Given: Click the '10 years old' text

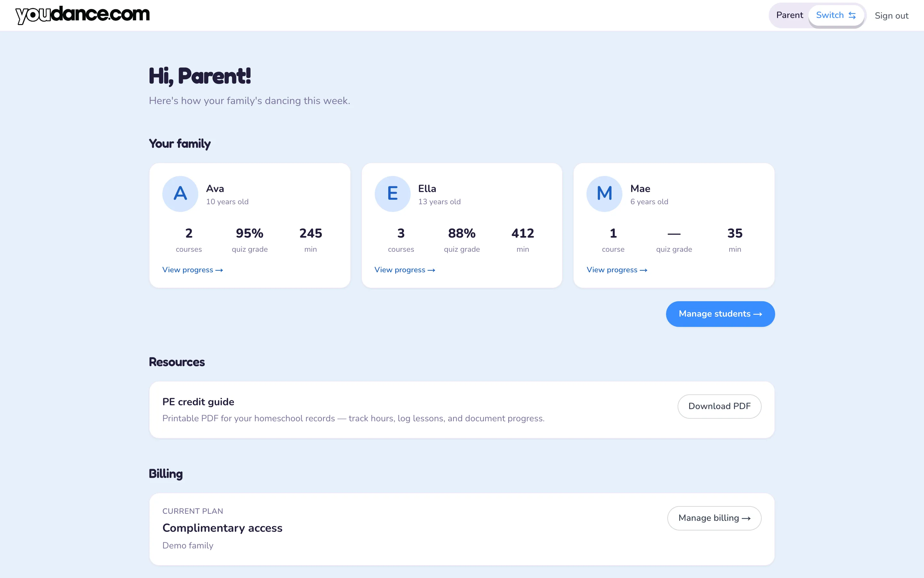Looking at the screenshot, I should (227, 202).
